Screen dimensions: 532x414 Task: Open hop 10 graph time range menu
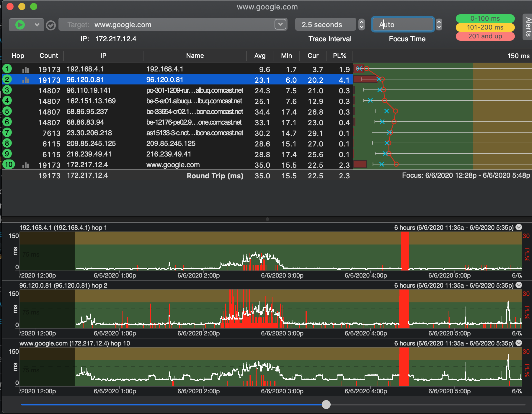click(519, 343)
